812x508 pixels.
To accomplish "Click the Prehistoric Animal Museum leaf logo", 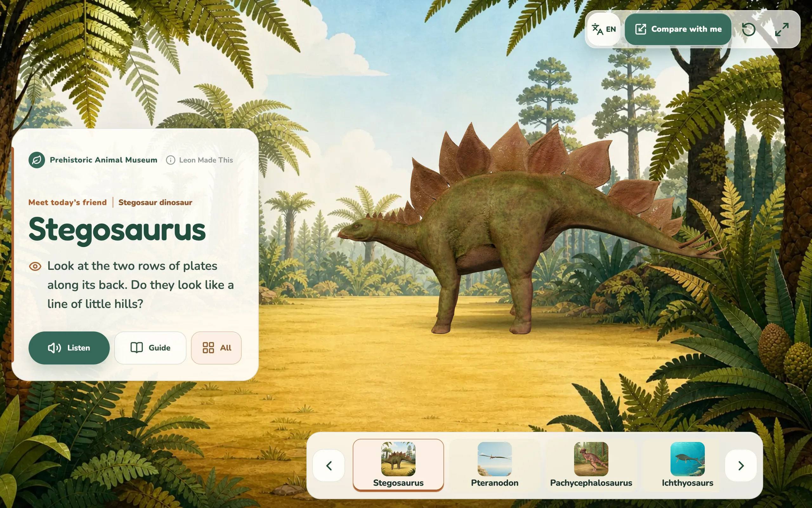I will pos(36,160).
